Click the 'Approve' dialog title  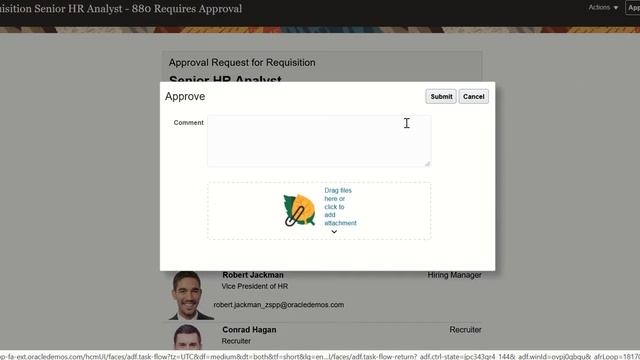click(185, 97)
